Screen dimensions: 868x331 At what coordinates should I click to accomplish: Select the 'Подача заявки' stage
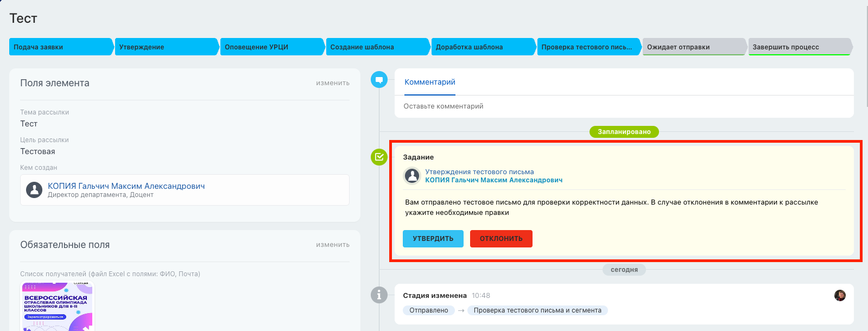coord(61,47)
